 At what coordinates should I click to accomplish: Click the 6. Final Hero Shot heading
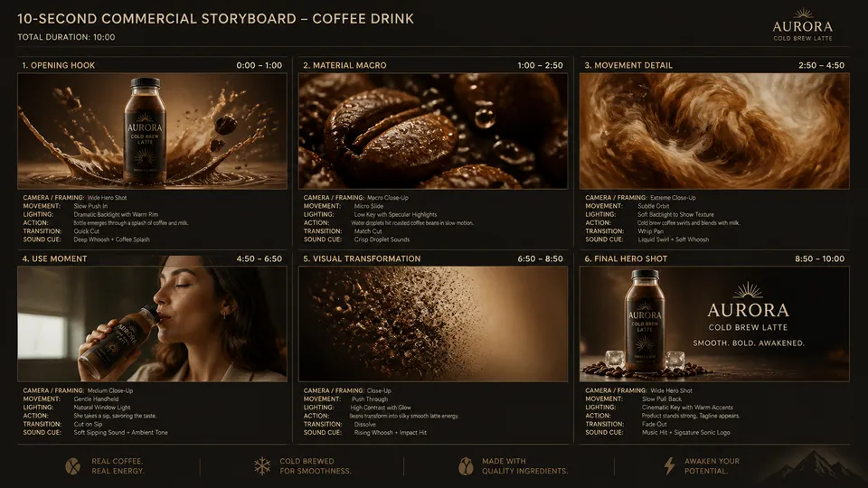[x=626, y=258]
